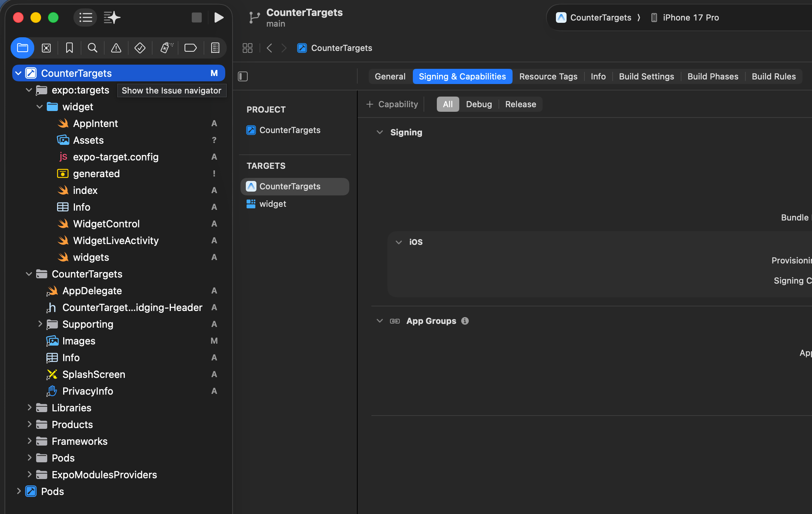
Task: Click the Run (play) button
Action: point(219,17)
